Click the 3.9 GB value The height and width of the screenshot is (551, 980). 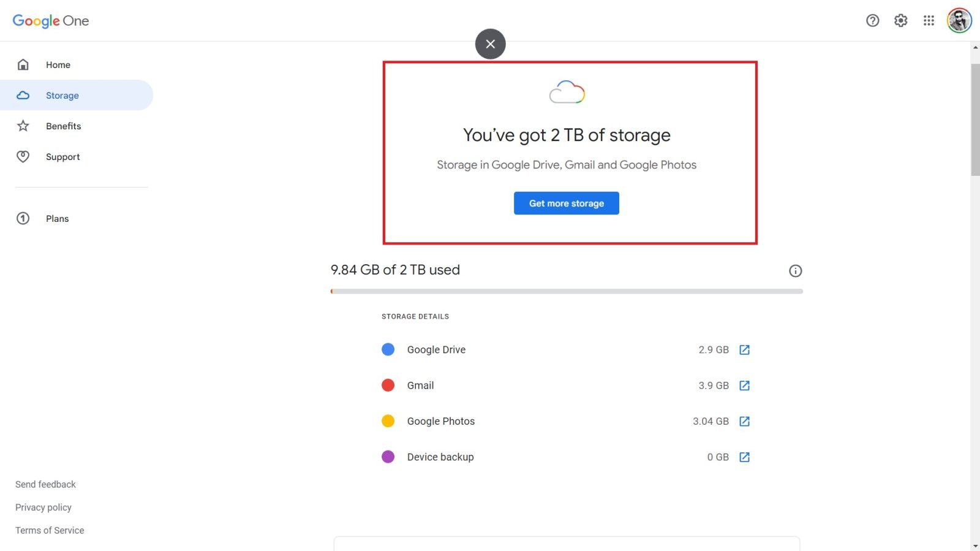point(714,386)
